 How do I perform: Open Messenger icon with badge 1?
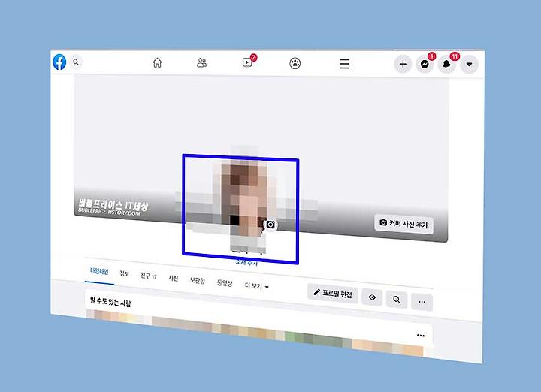[x=425, y=64]
